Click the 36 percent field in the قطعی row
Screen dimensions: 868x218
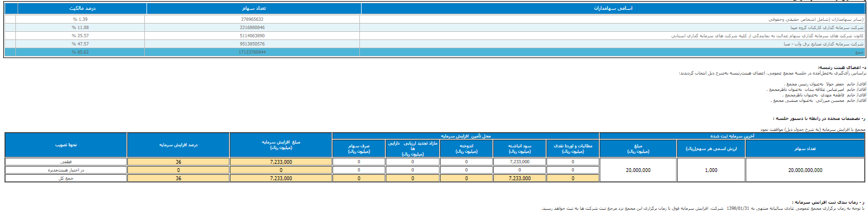[x=178, y=162]
